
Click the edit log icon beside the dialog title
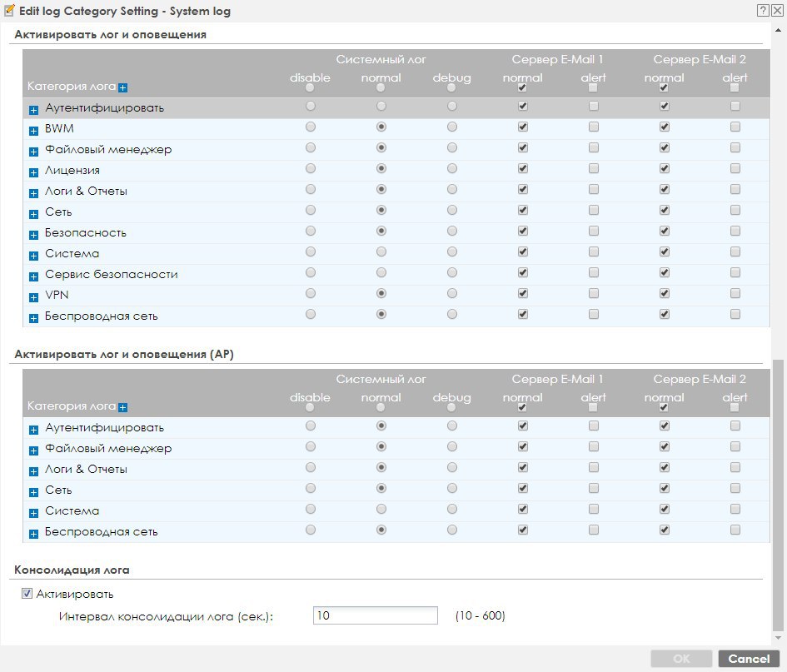click(9, 11)
